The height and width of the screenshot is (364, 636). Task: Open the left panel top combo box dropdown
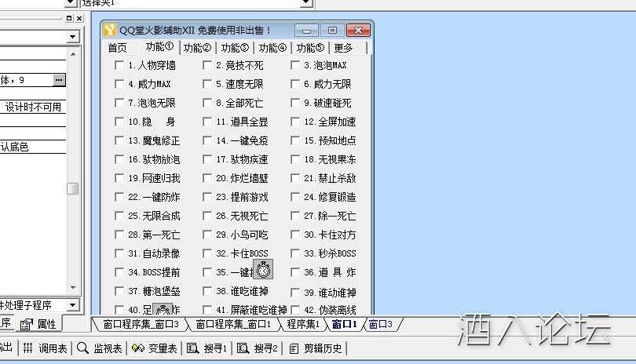click(x=72, y=37)
